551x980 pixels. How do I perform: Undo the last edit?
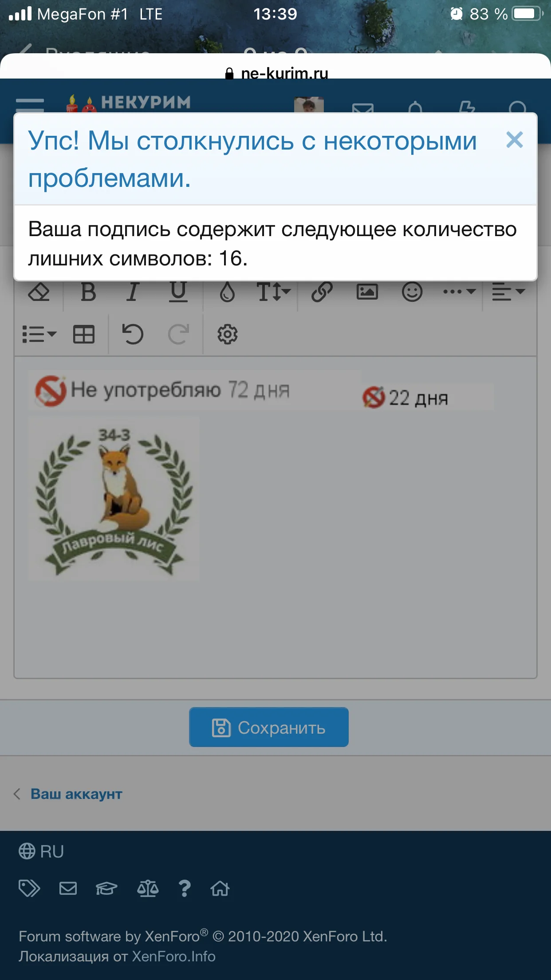pyautogui.click(x=133, y=334)
